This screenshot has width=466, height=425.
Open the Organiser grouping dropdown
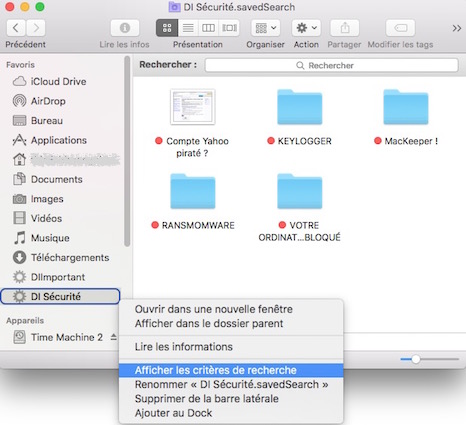[x=265, y=28]
